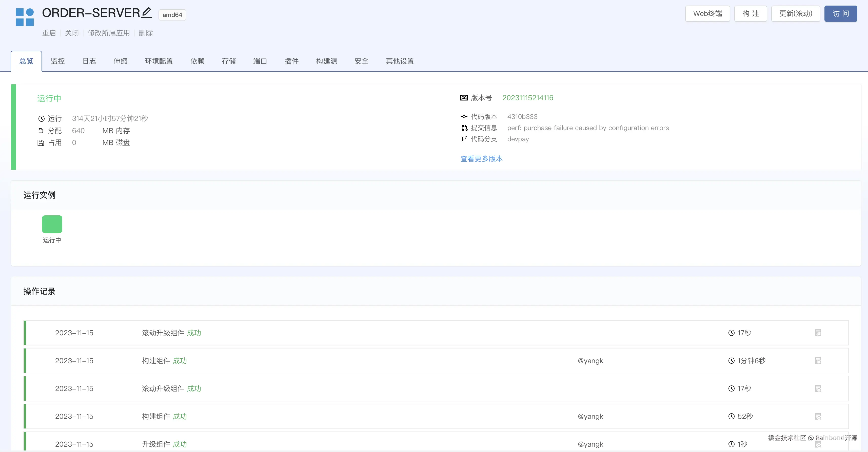868x452 pixels.
Task: Click the pencil edit icon beside ORDER-SERVER
Action: (147, 12)
